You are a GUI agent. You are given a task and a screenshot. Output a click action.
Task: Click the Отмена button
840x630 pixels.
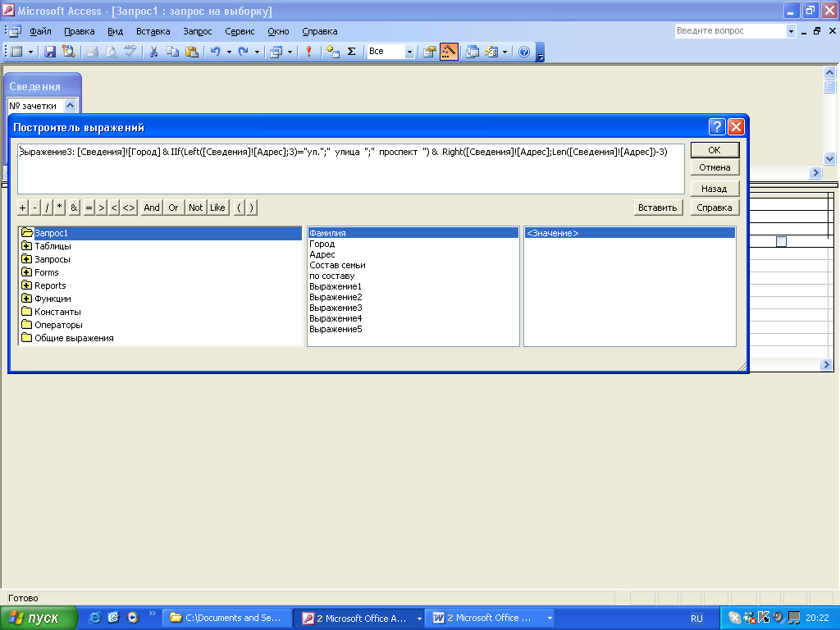[x=714, y=167]
